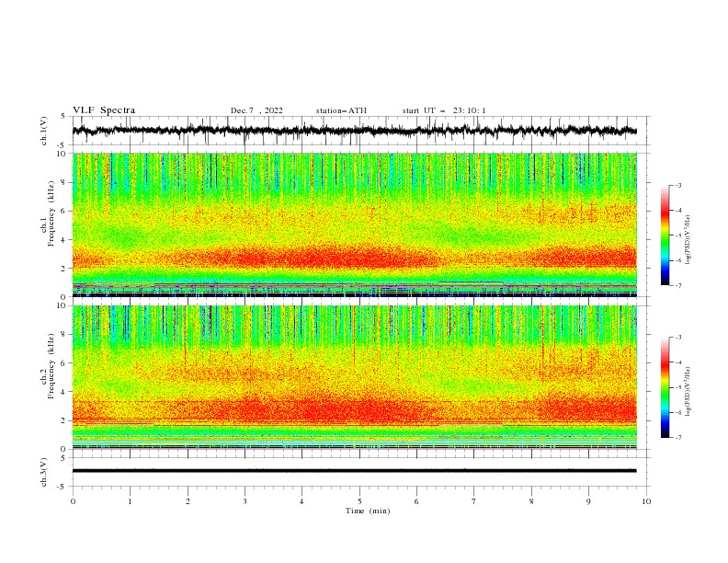This screenshot has height=563, width=728.
Task: Click the time axis tick label "2"
Action: (x=188, y=501)
